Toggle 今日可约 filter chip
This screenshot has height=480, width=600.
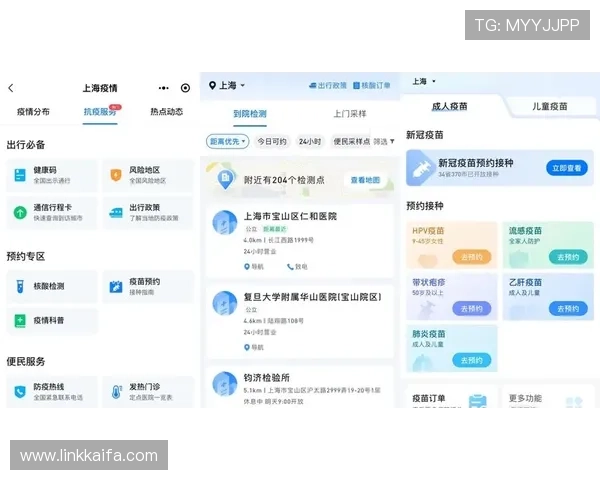(x=272, y=142)
